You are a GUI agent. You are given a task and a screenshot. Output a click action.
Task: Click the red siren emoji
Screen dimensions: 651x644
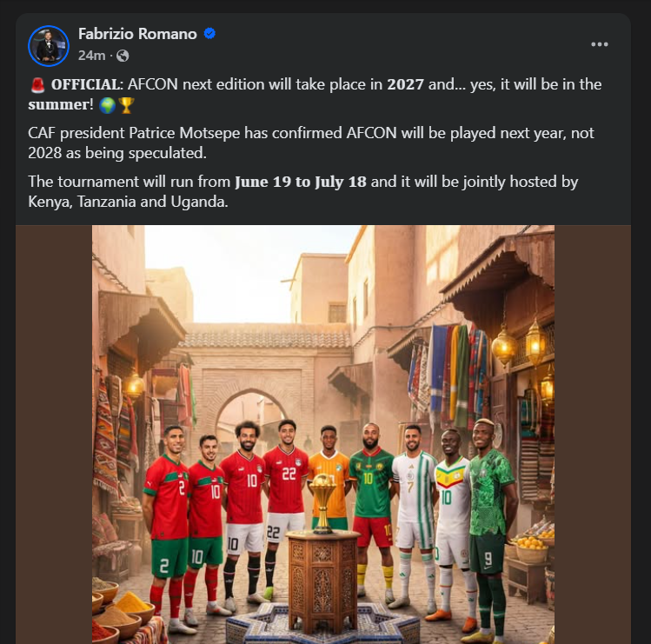[37, 85]
